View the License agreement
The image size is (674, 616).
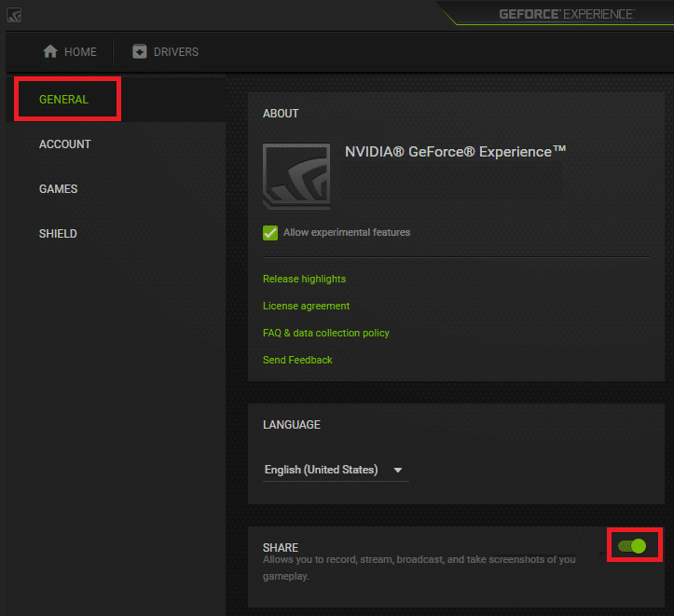pyautogui.click(x=306, y=306)
